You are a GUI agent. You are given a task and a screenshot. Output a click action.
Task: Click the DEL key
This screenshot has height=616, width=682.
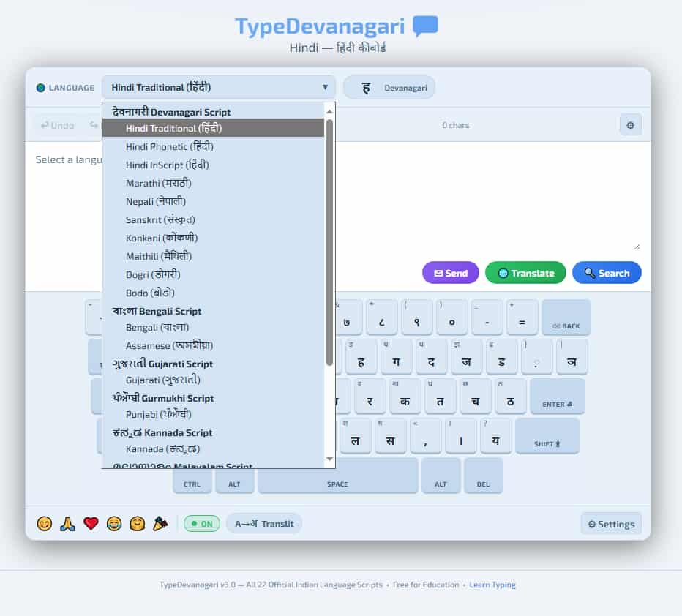click(484, 476)
